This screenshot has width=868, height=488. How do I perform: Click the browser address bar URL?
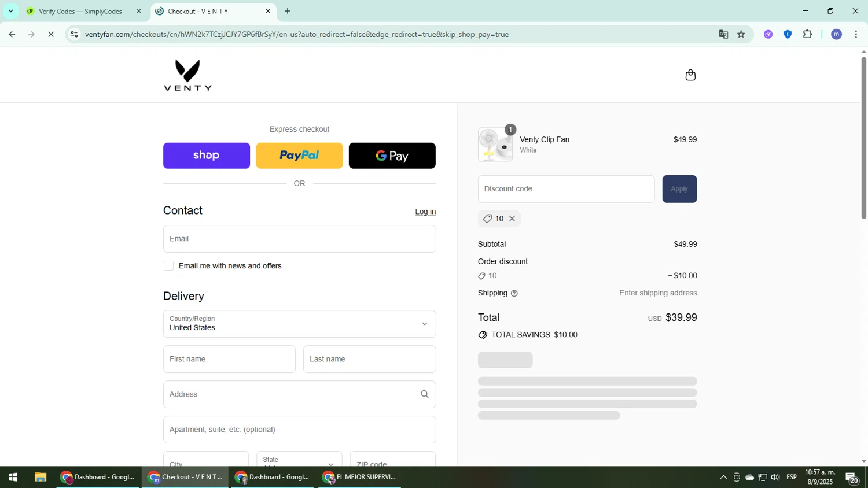297,34
